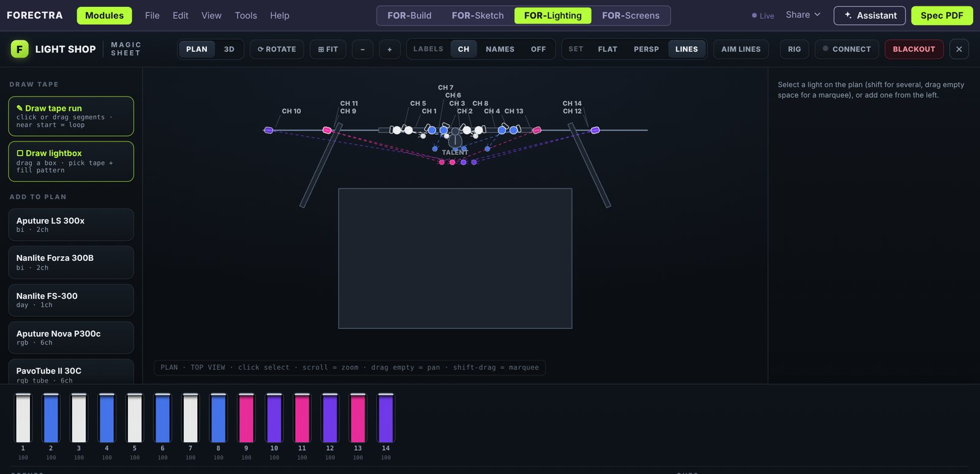Switch labels to Names mode
Image resolution: width=980 pixels, height=474 pixels.
click(x=500, y=49)
